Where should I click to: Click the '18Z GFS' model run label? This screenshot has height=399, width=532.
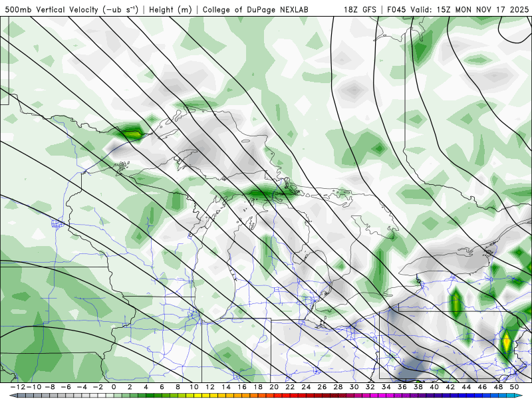pos(360,9)
